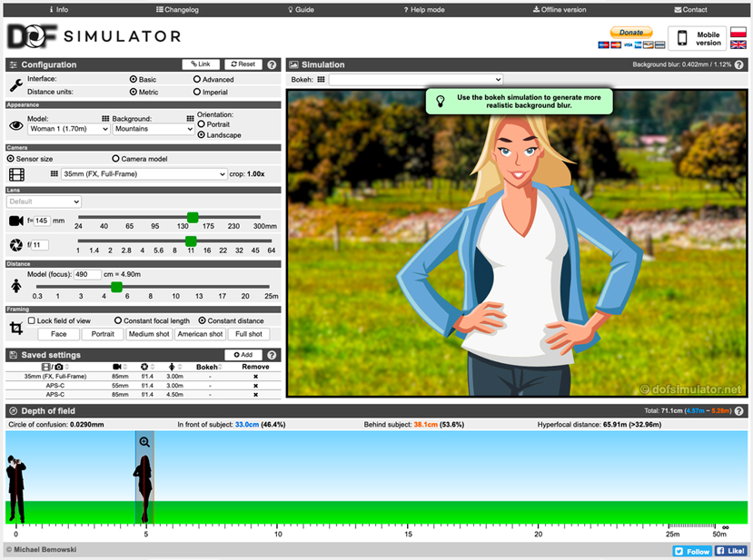Remove the first saved 35mm setting

[255, 376]
